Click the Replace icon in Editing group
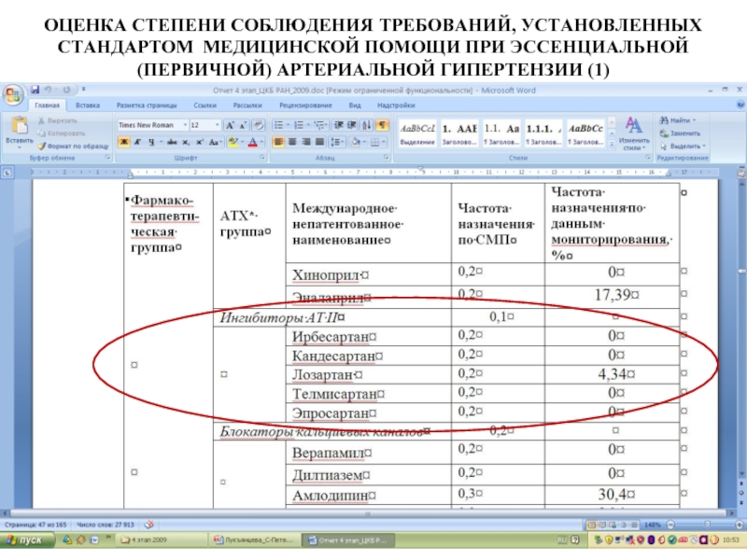The height and width of the screenshot is (560, 747). (x=664, y=133)
